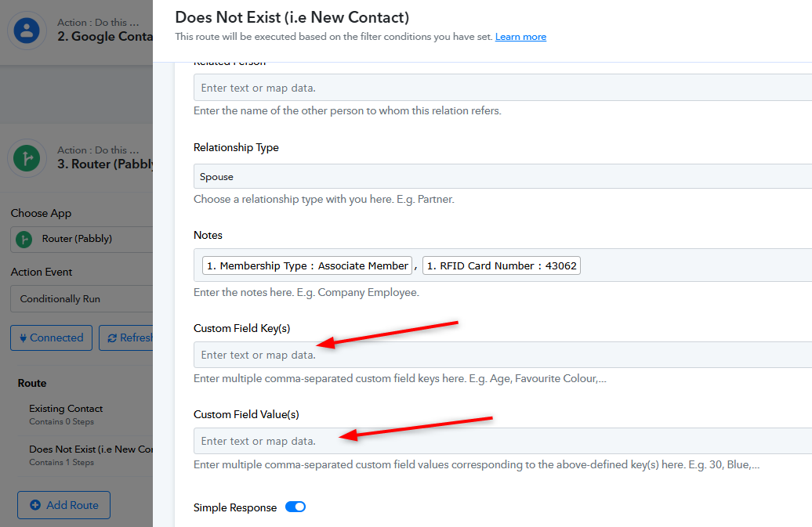Click the green Router (Pabbly) step icon

coord(27,158)
